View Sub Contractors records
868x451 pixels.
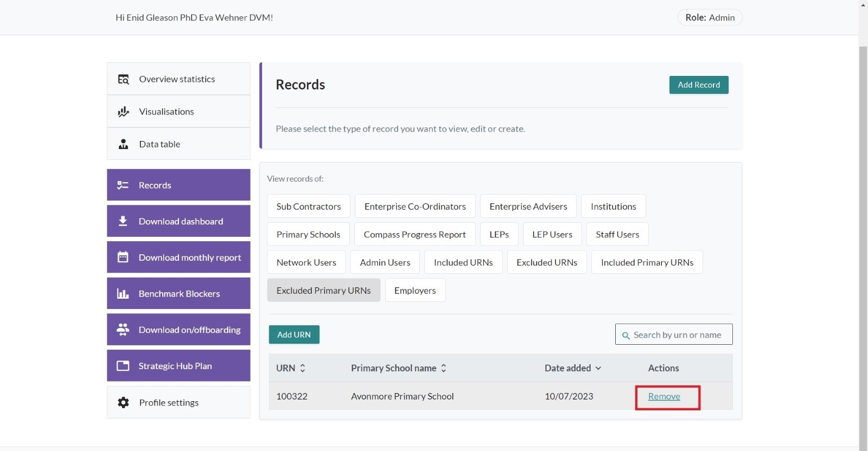click(309, 206)
